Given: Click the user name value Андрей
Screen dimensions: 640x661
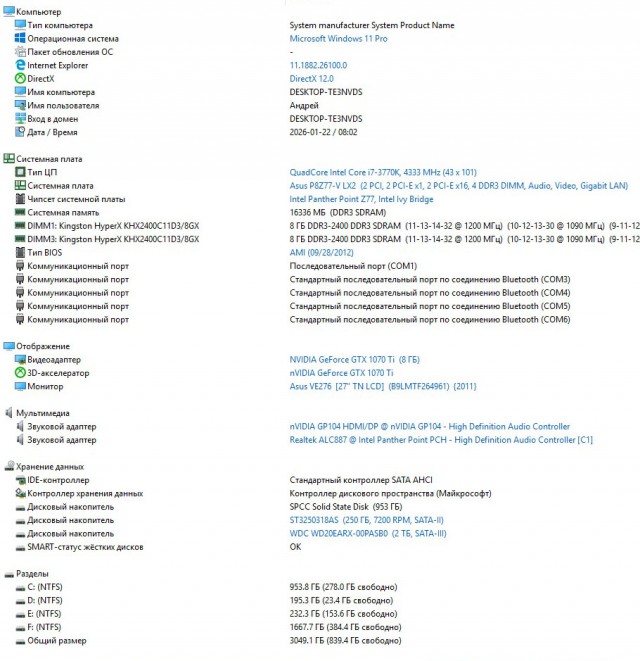Looking at the screenshot, I should coord(304,105).
